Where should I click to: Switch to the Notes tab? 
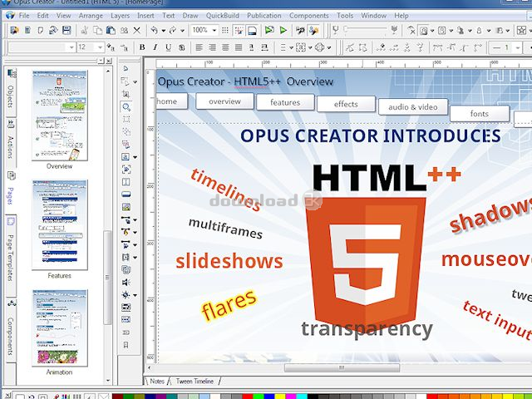click(x=157, y=381)
